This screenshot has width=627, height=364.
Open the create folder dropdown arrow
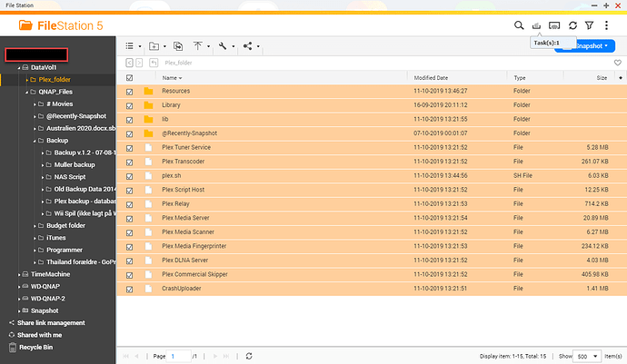click(164, 46)
